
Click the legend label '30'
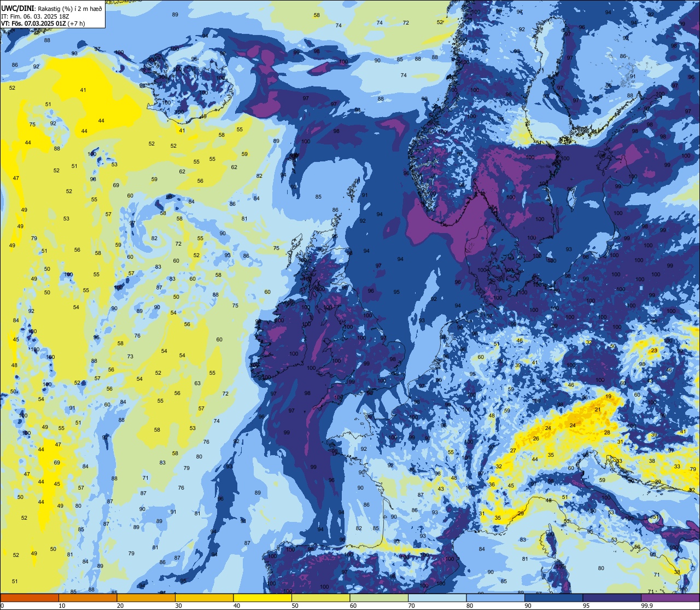click(x=178, y=606)
